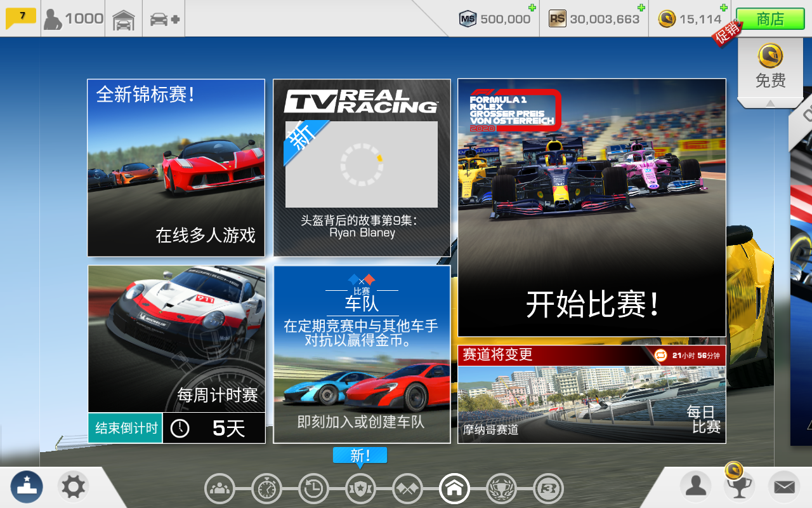Claim the gold trophy reward icon
The image size is (812, 508).
740,485
